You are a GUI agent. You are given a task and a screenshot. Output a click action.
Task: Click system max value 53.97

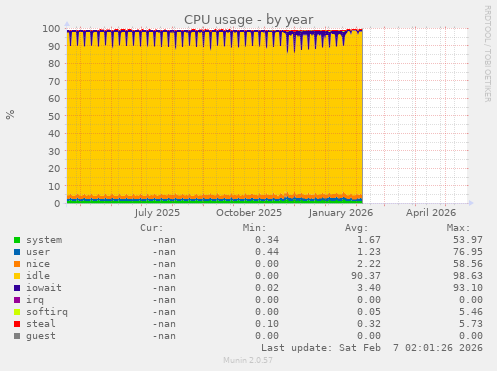pyautogui.click(x=468, y=240)
